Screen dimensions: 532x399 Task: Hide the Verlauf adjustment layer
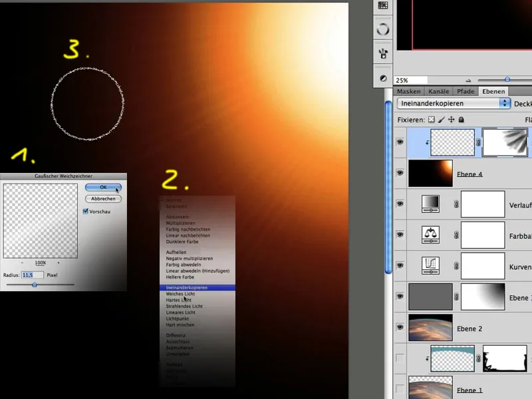click(x=400, y=203)
